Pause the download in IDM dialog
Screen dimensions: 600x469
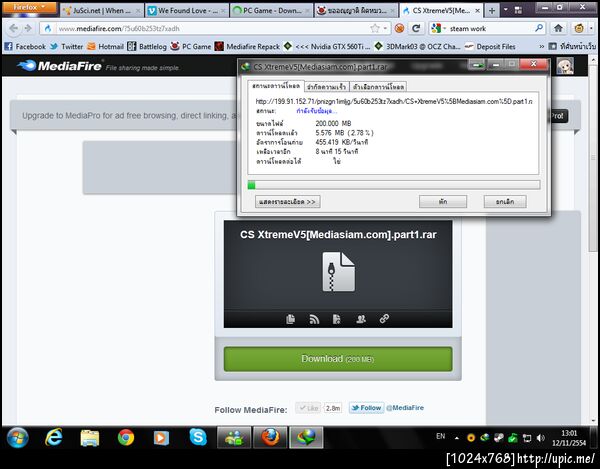coord(443,202)
